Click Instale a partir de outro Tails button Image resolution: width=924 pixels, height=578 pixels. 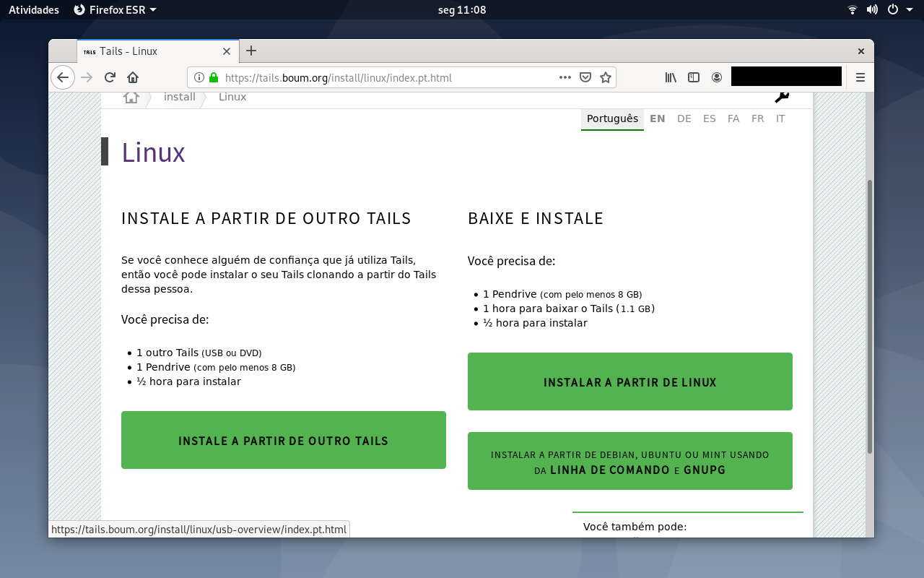click(x=284, y=440)
